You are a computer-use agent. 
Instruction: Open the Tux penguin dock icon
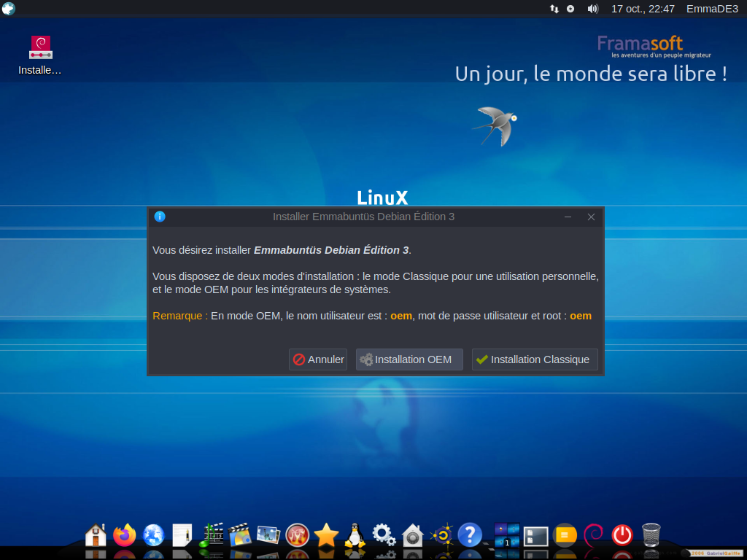point(355,535)
